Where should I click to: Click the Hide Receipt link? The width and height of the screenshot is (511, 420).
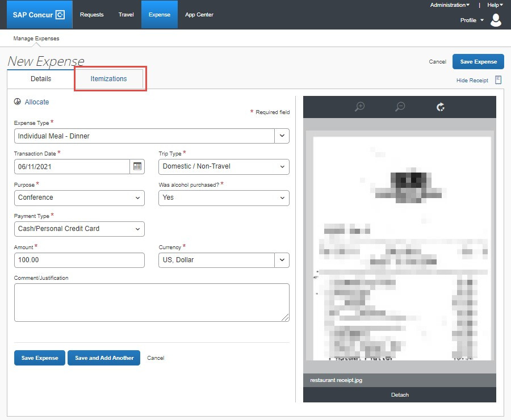tap(472, 81)
